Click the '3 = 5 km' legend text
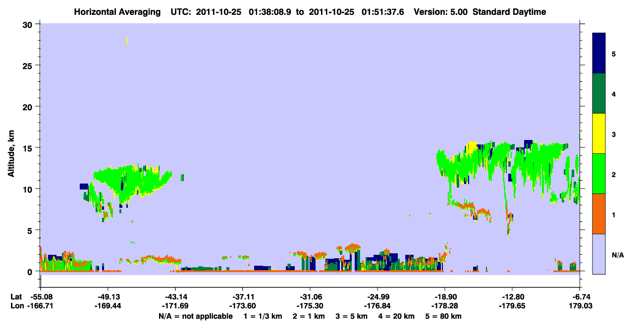 click(x=352, y=316)
